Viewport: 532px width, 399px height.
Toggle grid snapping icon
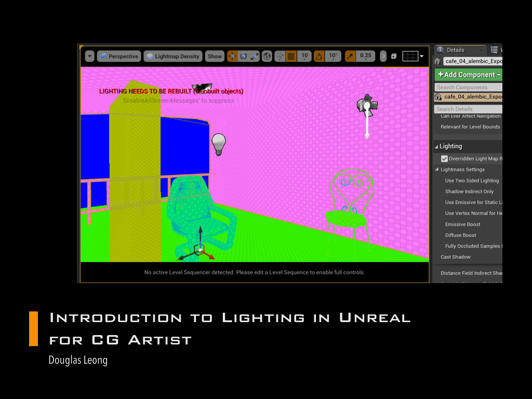click(x=291, y=56)
